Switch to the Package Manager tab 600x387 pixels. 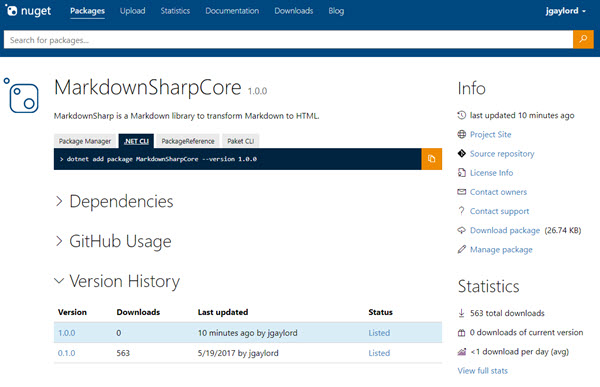pyautogui.click(x=85, y=141)
